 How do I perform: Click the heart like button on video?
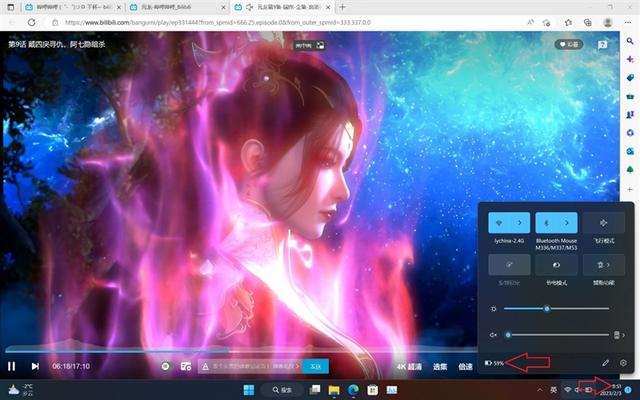(x=569, y=44)
